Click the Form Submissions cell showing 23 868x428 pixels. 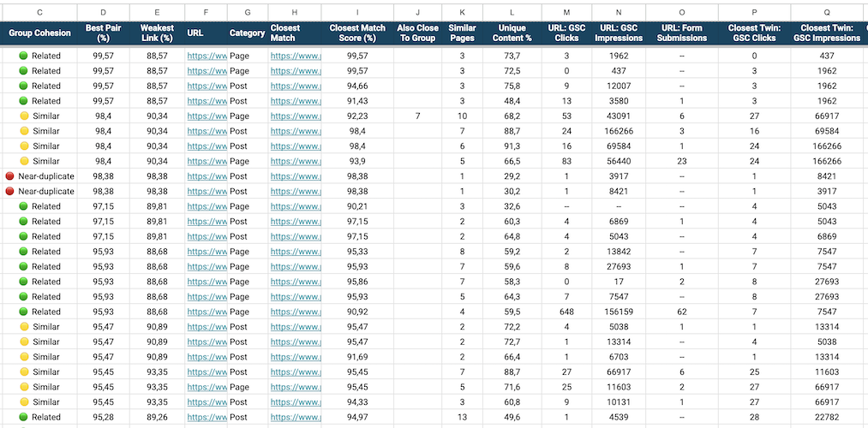(681, 161)
